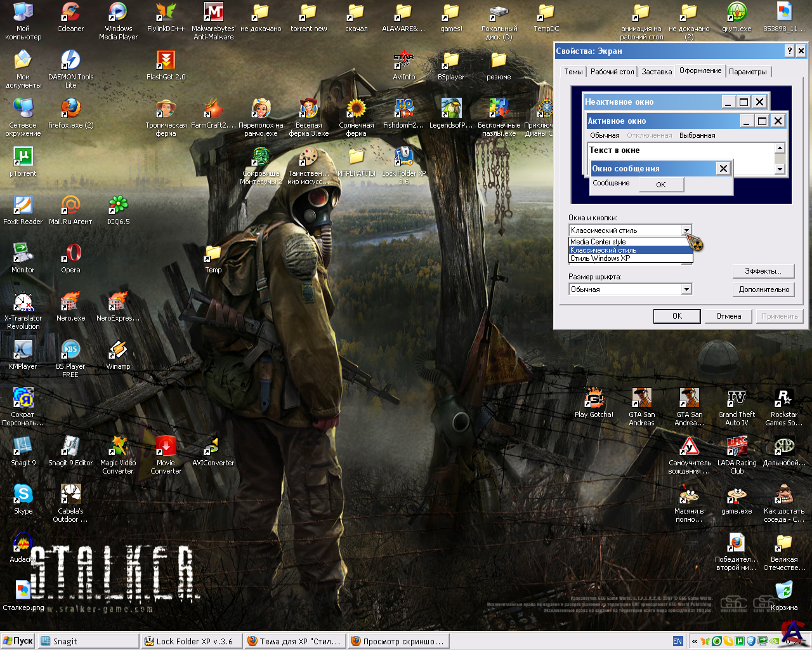Open the CCleaner desktop icon
The height and width of the screenshot is (650, 812).
click(x=70, y=13)
